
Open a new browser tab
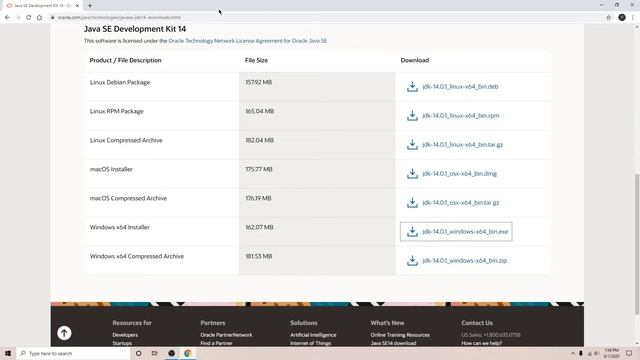click(x=90, y=6)
